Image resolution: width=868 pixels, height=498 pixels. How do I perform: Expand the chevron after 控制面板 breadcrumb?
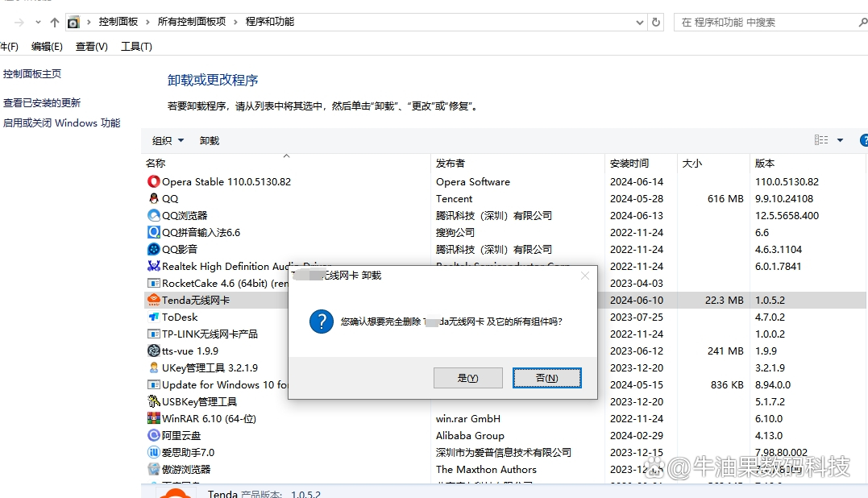(147, 22)
